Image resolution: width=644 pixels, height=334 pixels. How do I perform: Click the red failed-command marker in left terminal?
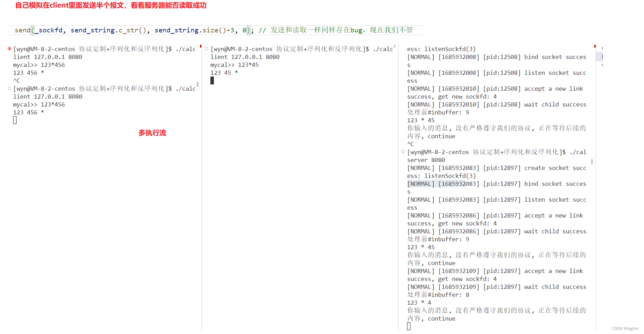(x=9, y=49)
